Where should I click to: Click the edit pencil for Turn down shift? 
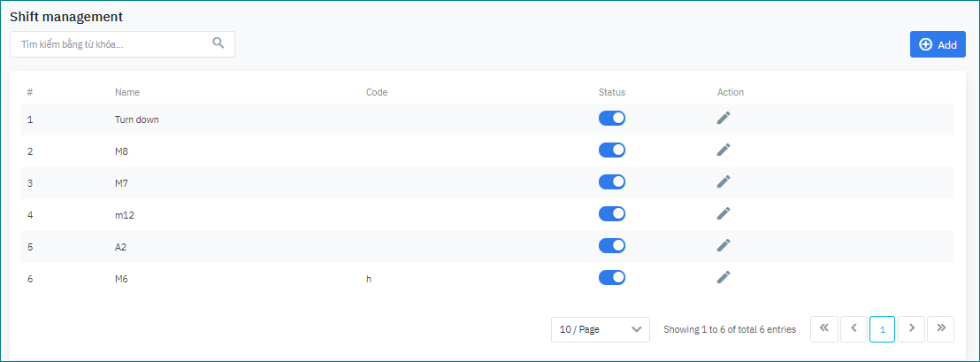tap(724, 119)
